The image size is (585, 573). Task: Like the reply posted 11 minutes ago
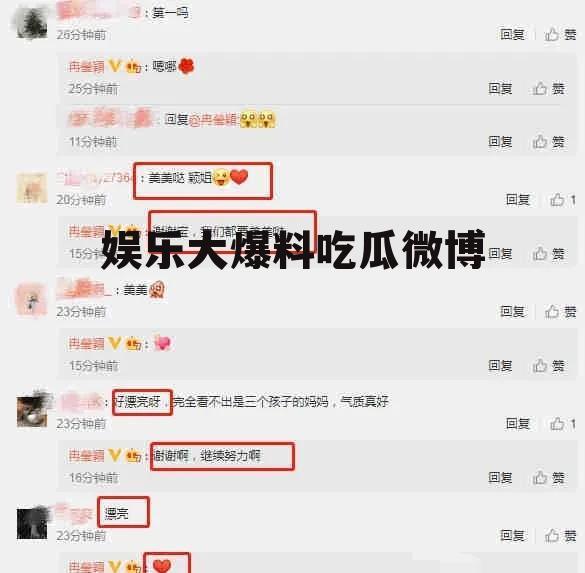point(548,142)
